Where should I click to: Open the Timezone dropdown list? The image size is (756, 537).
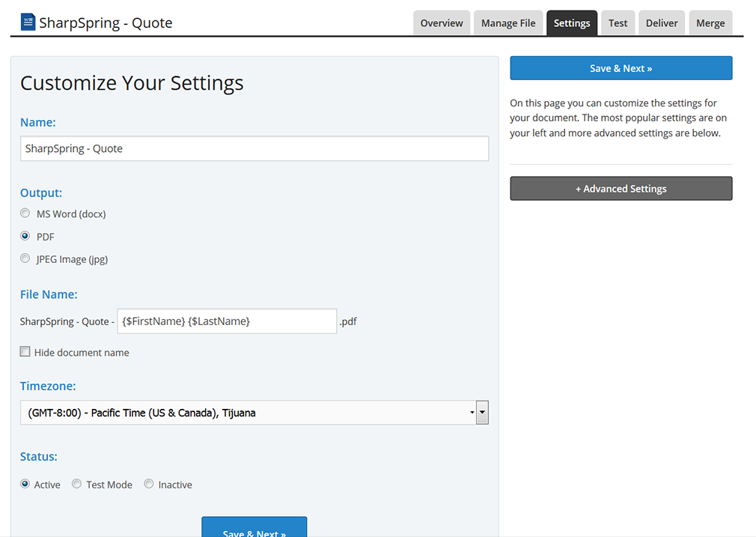[247, 413]
